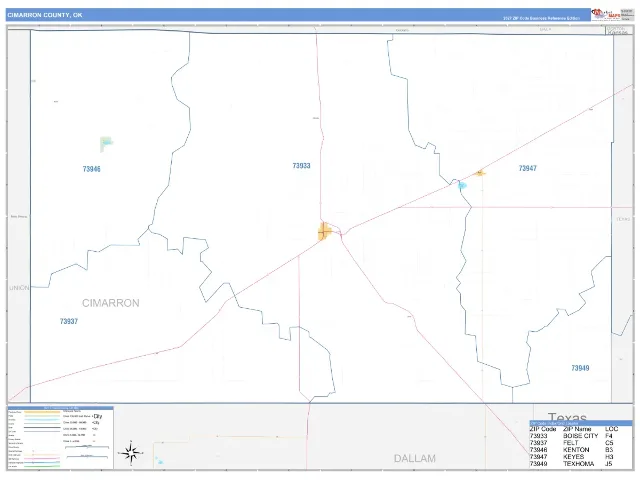This screenshot has width=640, height=480.
Task: Click KENTON in the ZIP index
Action: (576, 450)
